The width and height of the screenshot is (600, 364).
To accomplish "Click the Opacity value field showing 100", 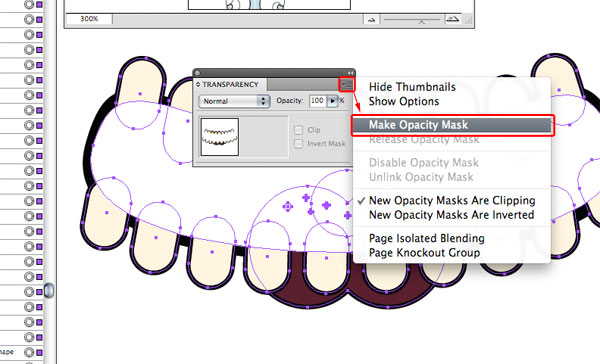I will [x=317, y=101].
